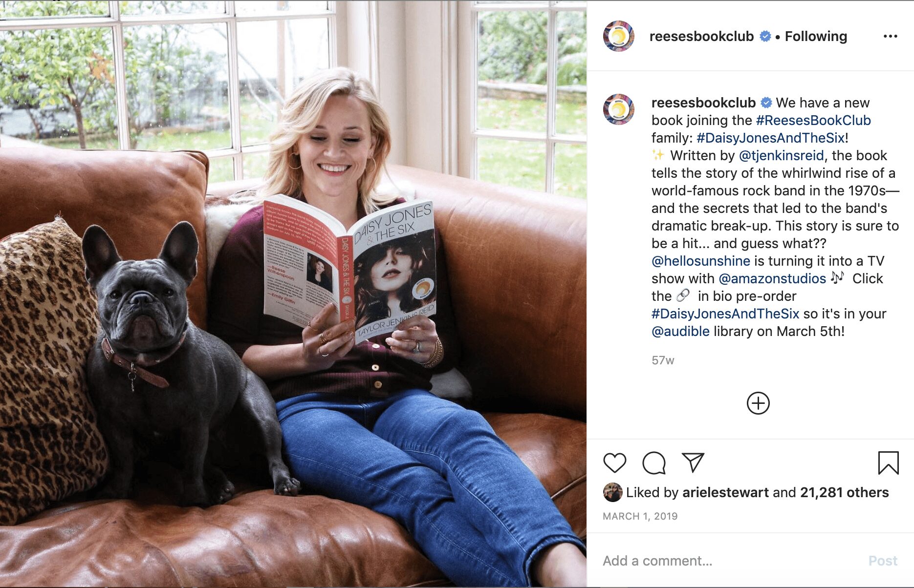The width and height of the screenshot is (914, 588).
Task: Visit the @amazonstudios profile
Action: coord(772,278)
